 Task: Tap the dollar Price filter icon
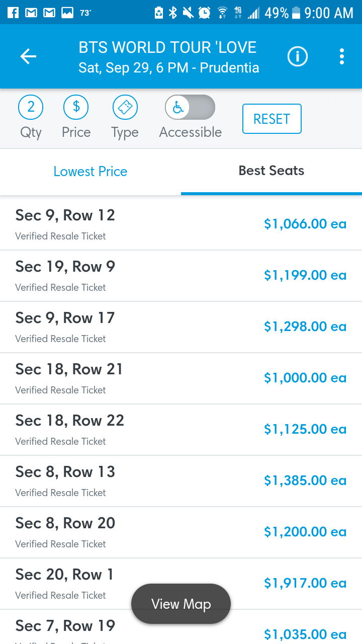(x=76, y=107)
